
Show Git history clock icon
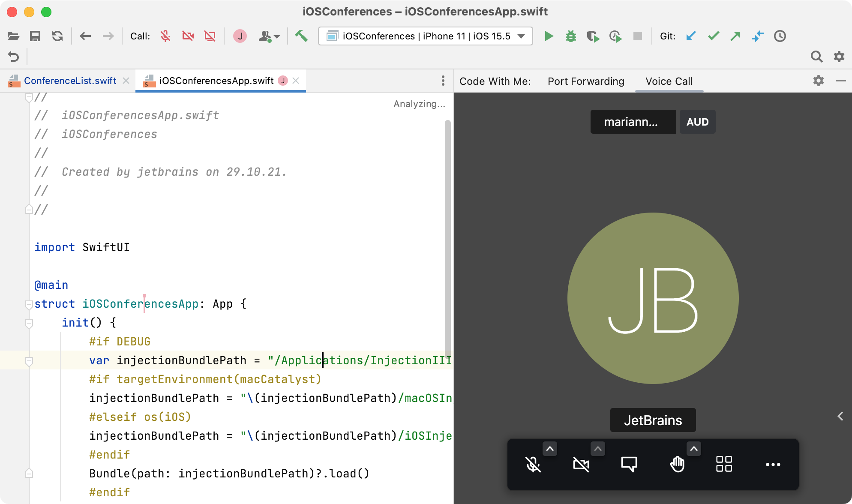click(x=780, y=36)
